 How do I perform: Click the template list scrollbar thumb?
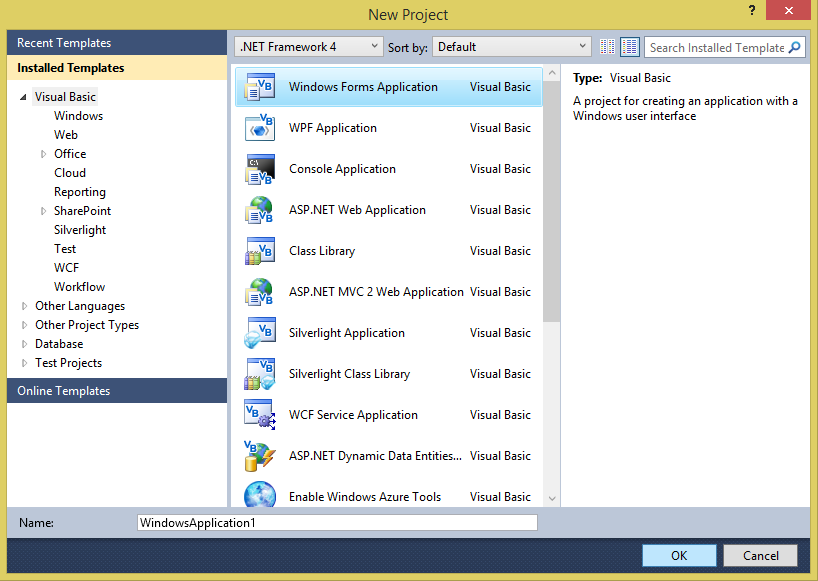(551, 201)
